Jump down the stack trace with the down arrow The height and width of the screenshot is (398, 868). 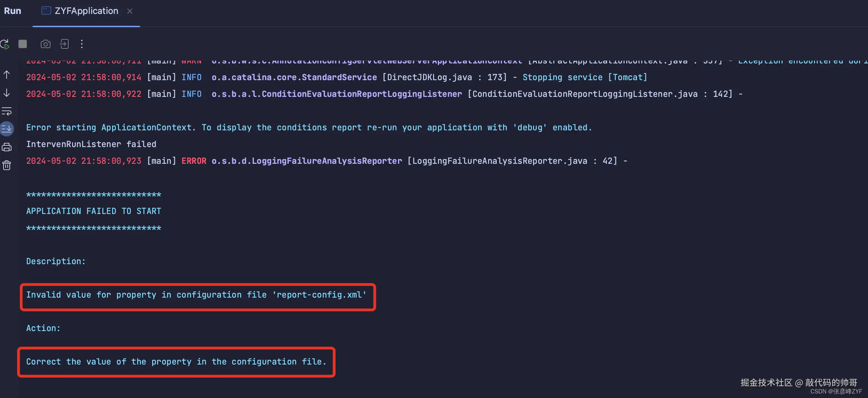tap(7, 93)
